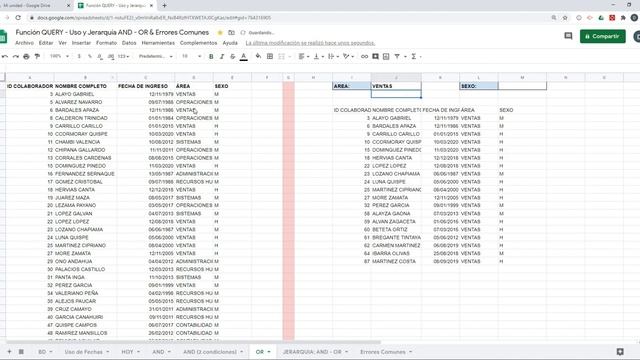Go to the Google Sheets home icon

click(x=3, y=37)
